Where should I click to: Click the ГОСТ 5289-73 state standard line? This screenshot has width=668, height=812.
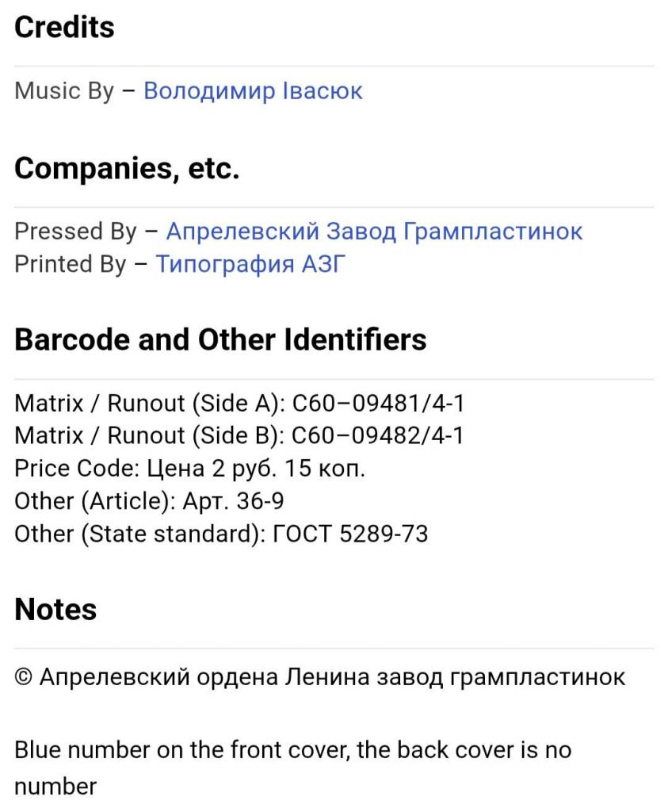221,534
